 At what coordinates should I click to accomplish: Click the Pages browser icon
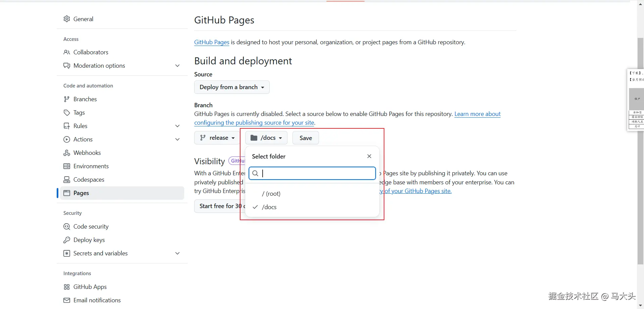point(67,193)
